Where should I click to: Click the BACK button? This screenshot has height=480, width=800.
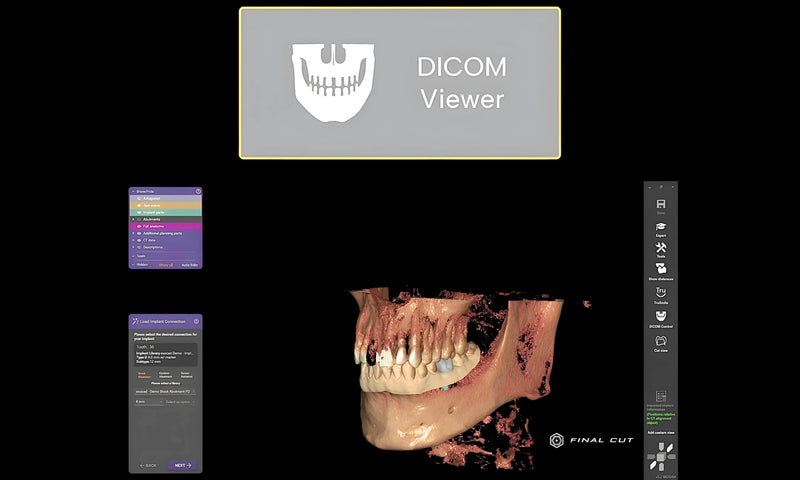(148, 465)
